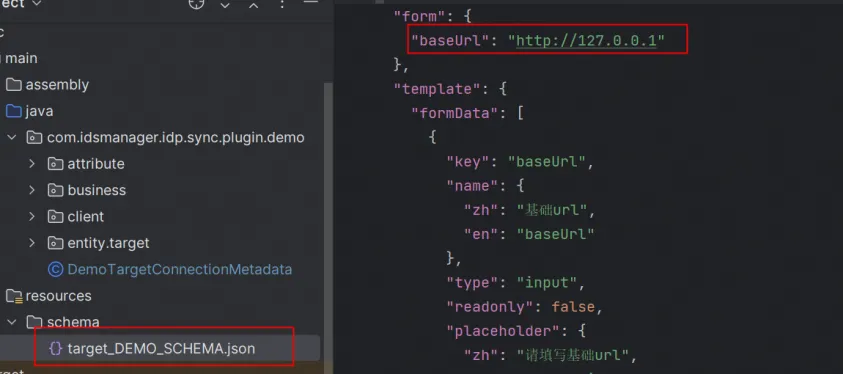Screen dimensions: 843x374
Task: Expand the entity.target package
Action: (x=32, y=243)
